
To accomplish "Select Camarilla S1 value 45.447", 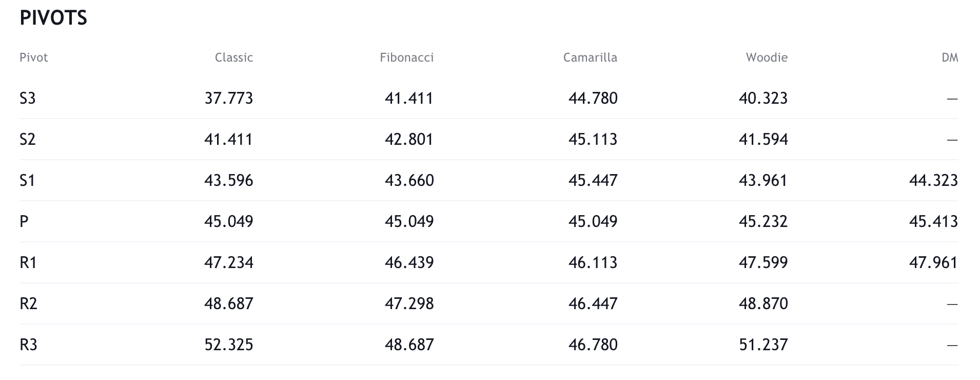I will click(593, 180).
